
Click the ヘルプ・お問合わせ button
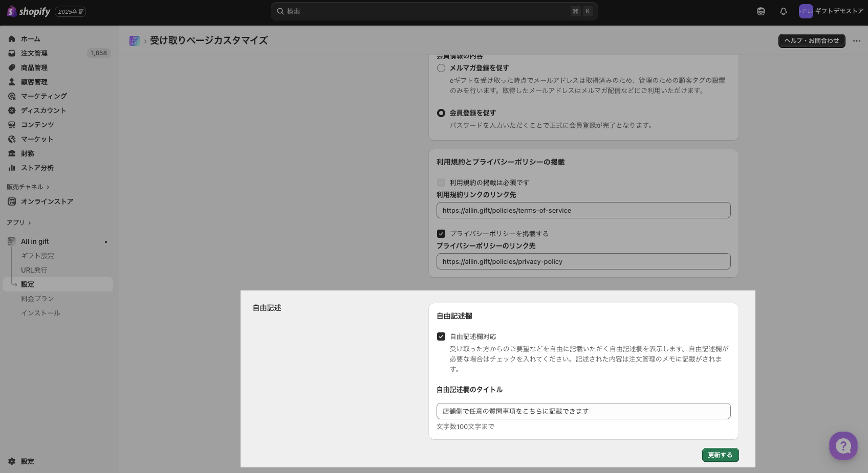point(811,41)
